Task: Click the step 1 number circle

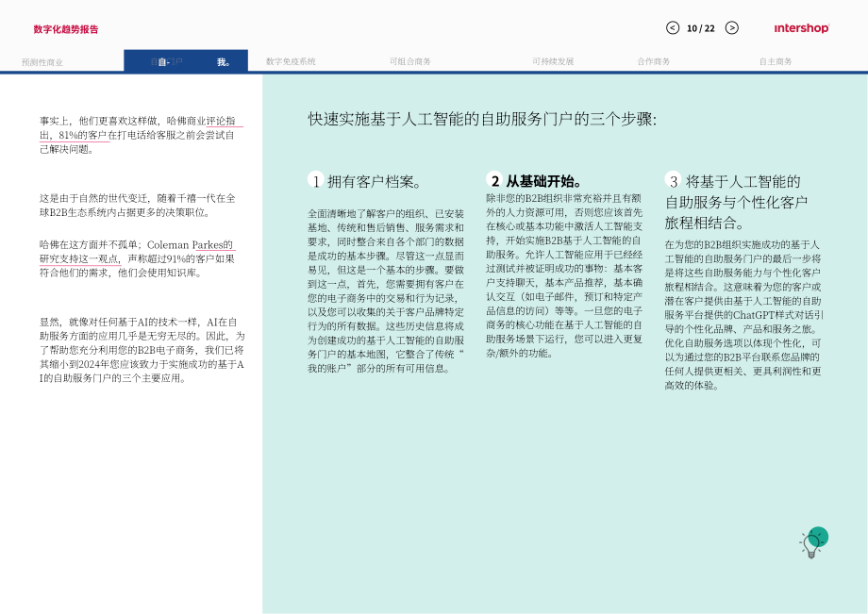Action: point(315,180)
